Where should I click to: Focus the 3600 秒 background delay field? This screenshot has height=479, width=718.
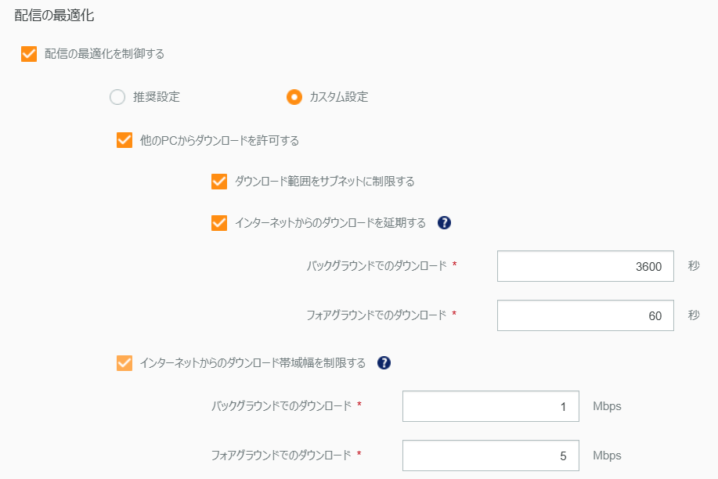(585, 266)
